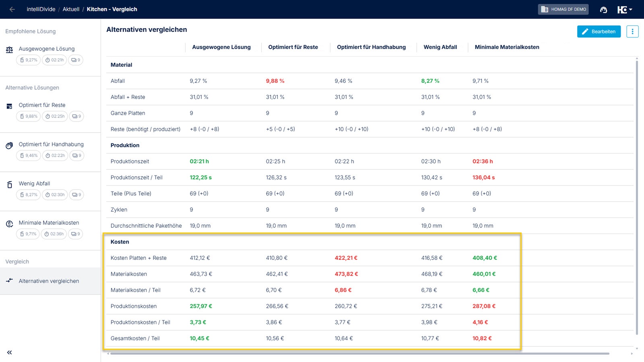Open the three-dot more options menu
This screenshot has width=644, height=362.
(632, 31)
